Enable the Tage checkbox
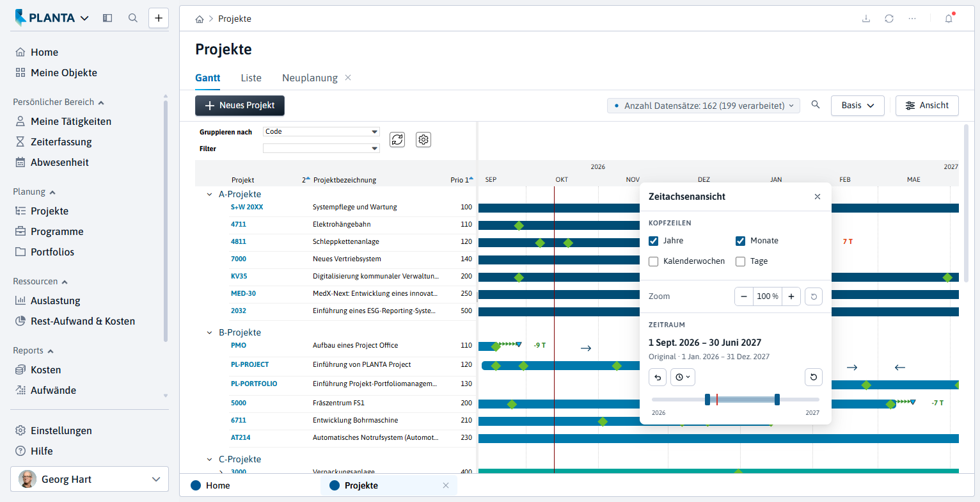The width and height of the screenshot is (980, 502). point(740,261)
